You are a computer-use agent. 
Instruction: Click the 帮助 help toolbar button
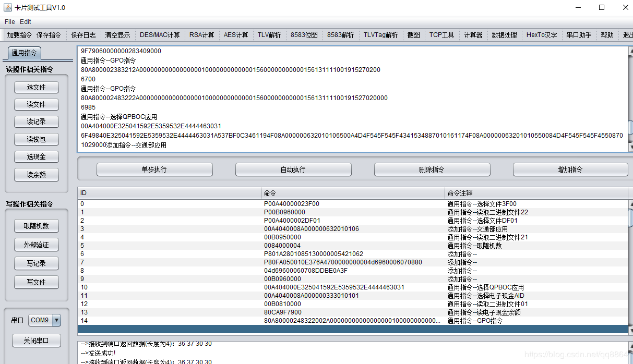(x=607, y=35)
